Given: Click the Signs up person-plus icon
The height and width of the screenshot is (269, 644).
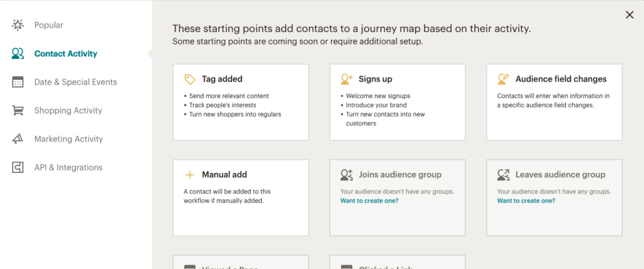Looking at the screenshot, I should tap(347, 79).
